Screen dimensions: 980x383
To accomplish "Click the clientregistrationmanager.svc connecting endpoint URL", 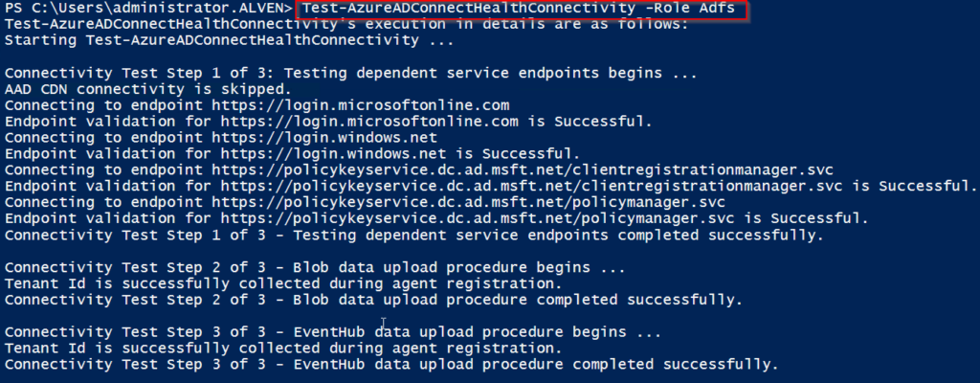I will click(x=523, y=170).
